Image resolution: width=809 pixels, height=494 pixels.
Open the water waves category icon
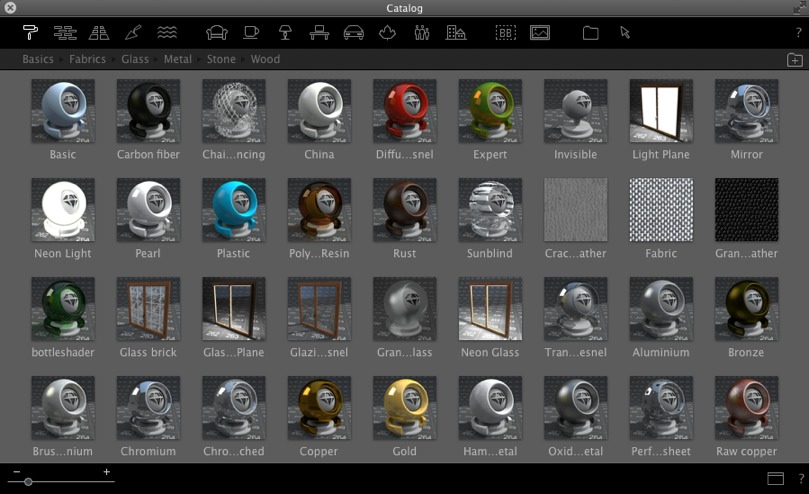coord(167,33)
